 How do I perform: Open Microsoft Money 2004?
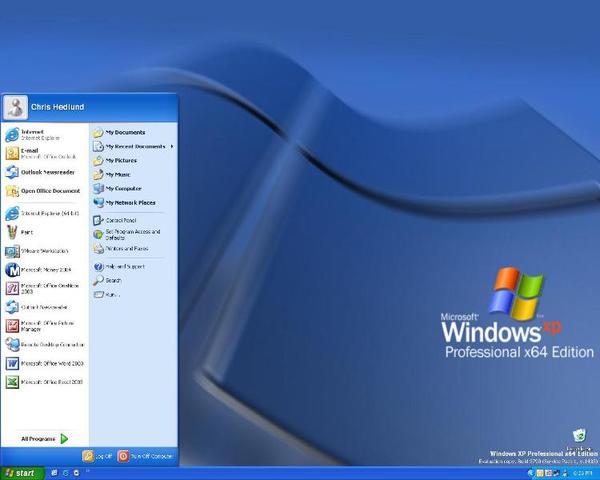45,270
